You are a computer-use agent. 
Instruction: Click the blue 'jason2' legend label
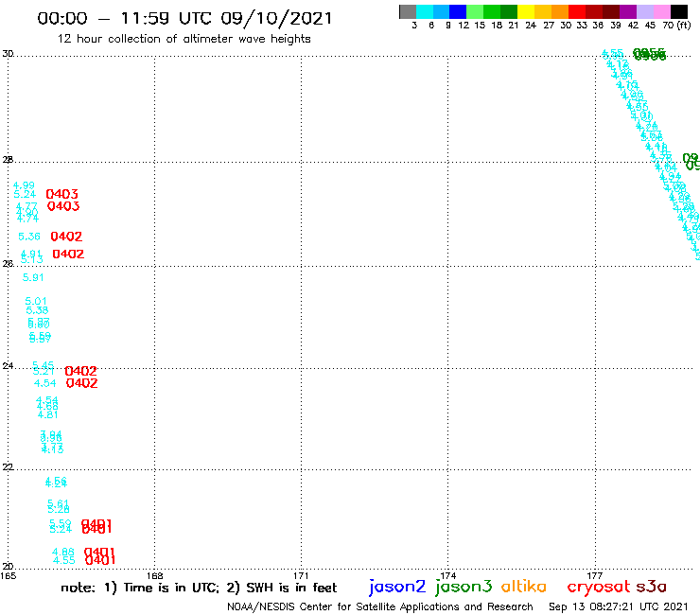pyautogui.click(x=397, y=587)
